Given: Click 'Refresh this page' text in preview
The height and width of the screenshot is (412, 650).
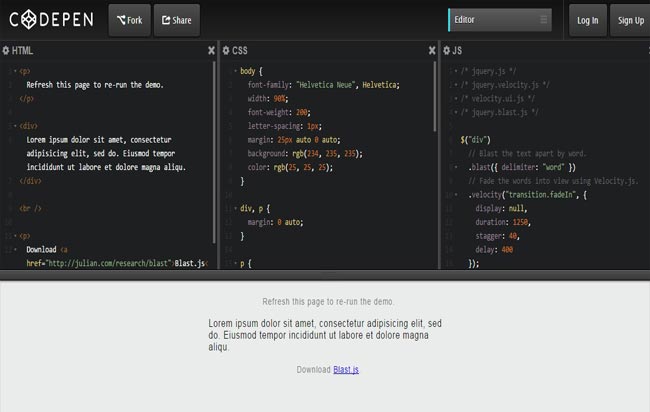Looking at the screenshot, I should (328, 301).
